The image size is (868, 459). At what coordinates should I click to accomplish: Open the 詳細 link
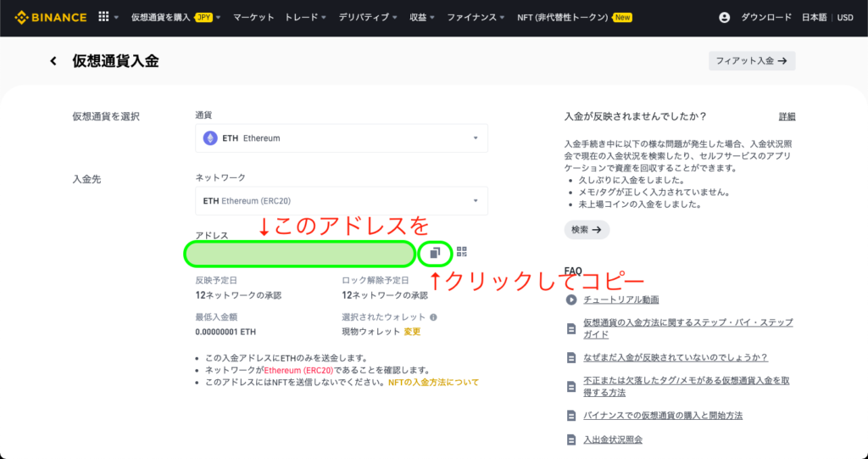click(787, 116)
